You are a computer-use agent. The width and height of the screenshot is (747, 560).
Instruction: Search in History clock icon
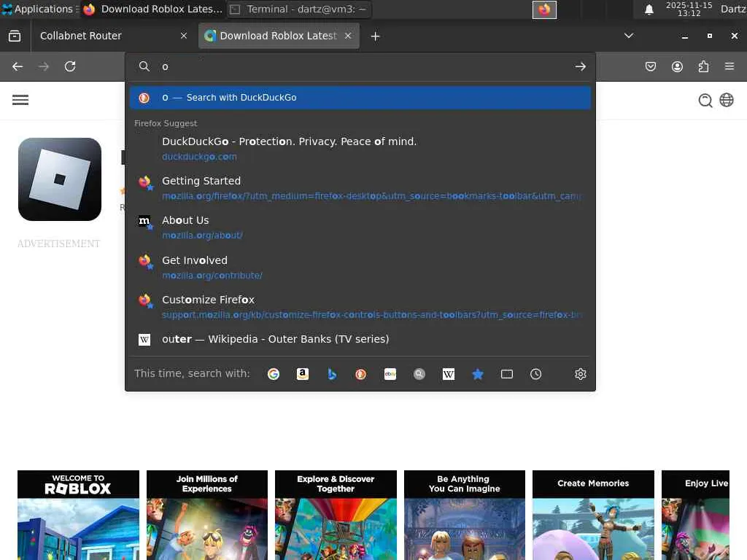pyautogui.click(x=536, y=374)
